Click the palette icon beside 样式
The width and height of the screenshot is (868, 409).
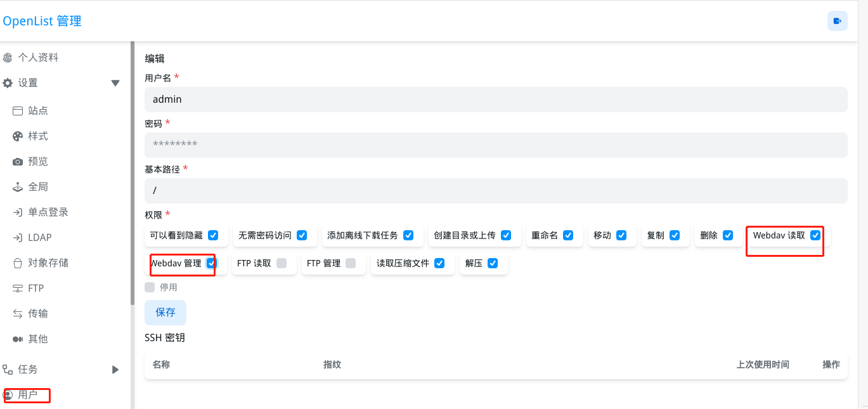click(18, 136)
